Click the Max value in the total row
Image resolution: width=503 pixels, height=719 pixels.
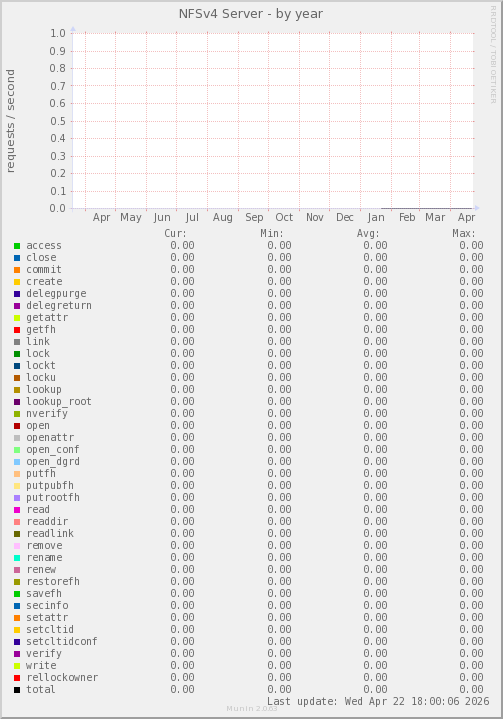click(471, 689)
